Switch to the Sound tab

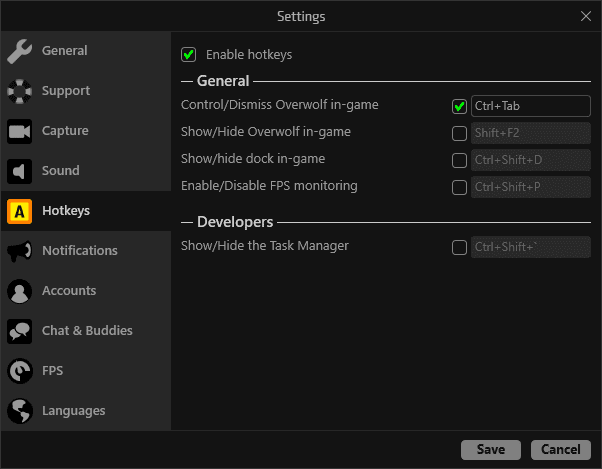[x=86, y=171]
